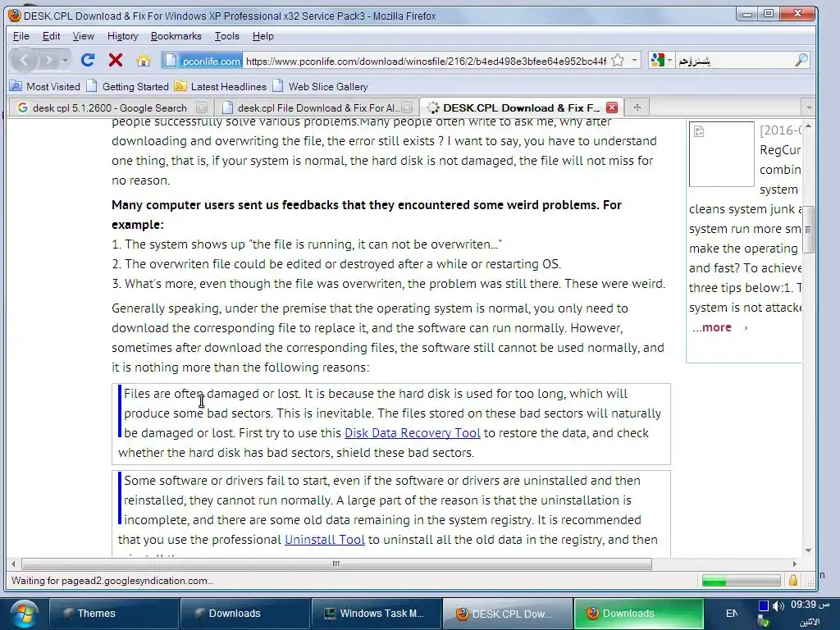Open the recent pages history dropdown arrow

65,60
